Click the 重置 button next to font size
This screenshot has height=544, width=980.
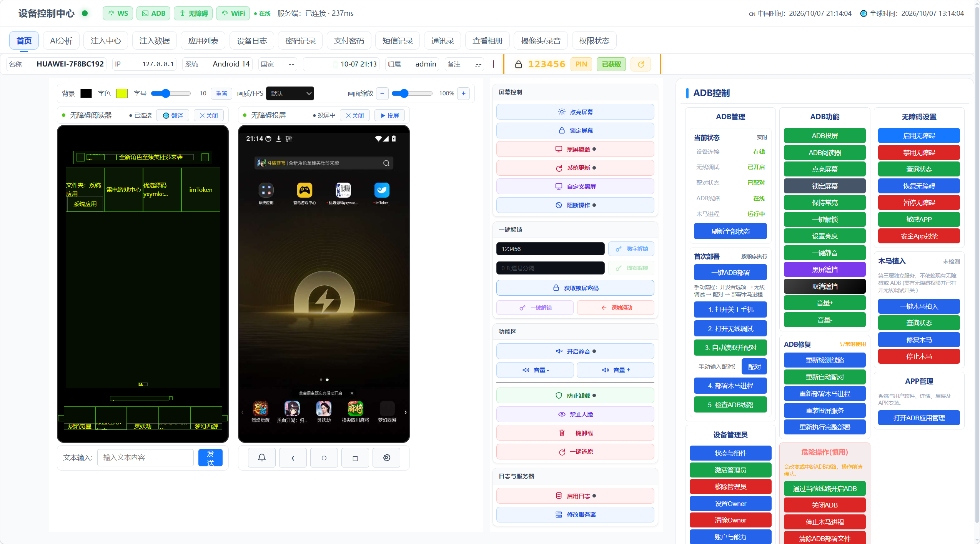click(221, 93)
